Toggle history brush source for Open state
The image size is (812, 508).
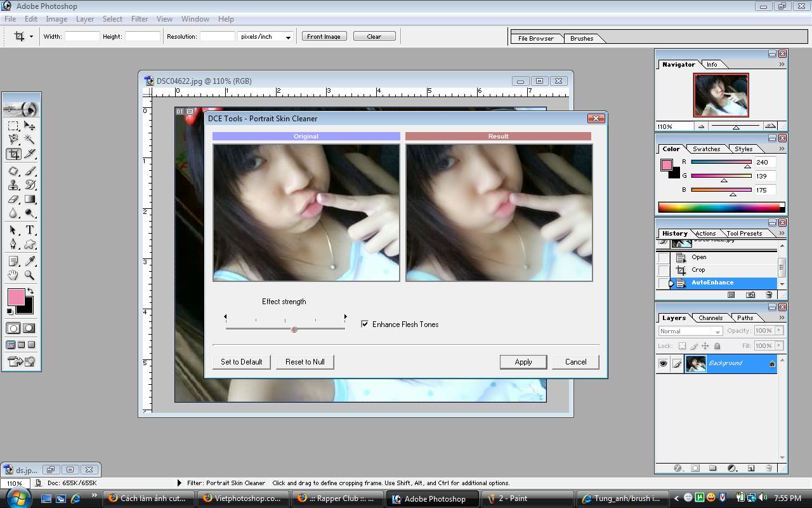click(663, 257)
